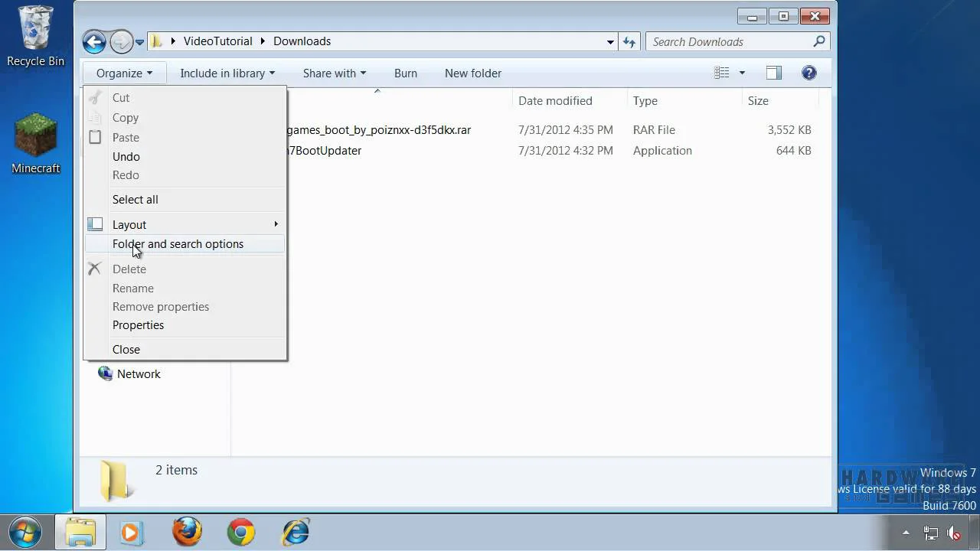Image resolution: width=980 pixels, height=551 pixels.
Task: Toggle the preview pane icon
Action: point(774,73)
